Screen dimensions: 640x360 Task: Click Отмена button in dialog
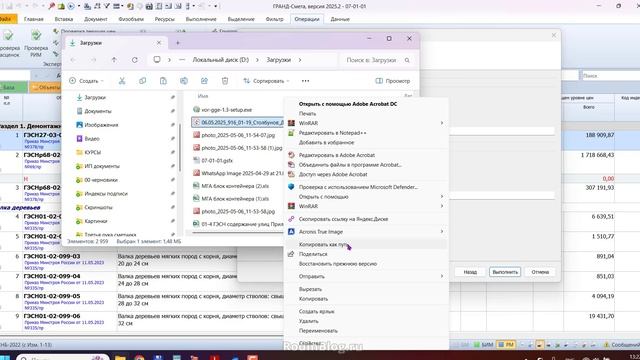[540, 272]
